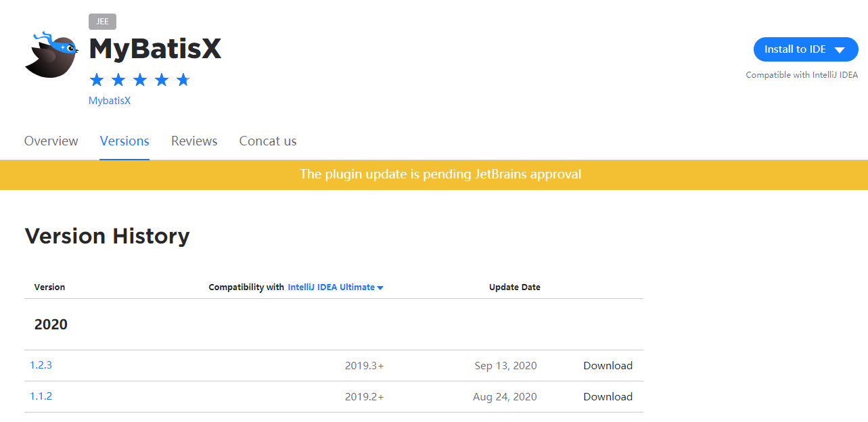Click the 2019.3+ compatibility value

click(365, 366)
